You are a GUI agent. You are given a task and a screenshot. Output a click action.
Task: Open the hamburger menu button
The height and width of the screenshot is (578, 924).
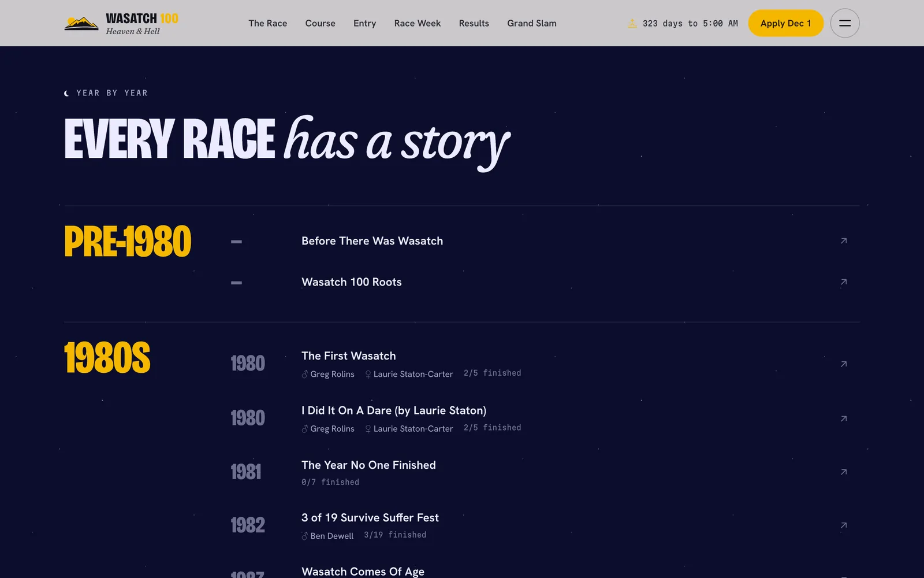point(845,23)
